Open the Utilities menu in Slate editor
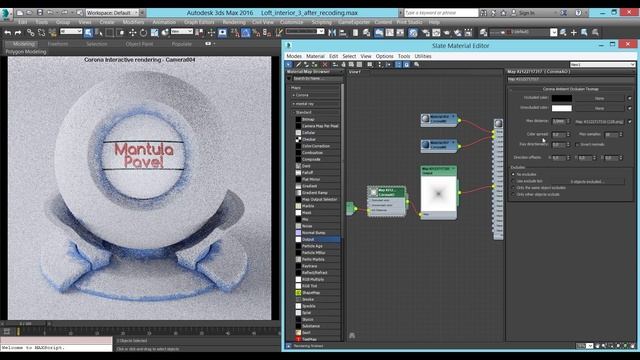Viewport: 640px width, 360px height. point(423,56)
